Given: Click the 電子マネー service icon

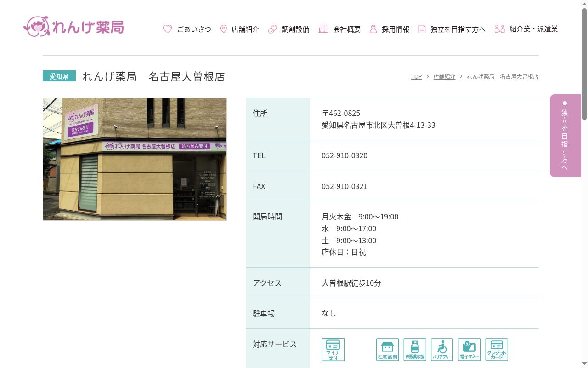Looking at the screenshot, I should pos(469,350).
